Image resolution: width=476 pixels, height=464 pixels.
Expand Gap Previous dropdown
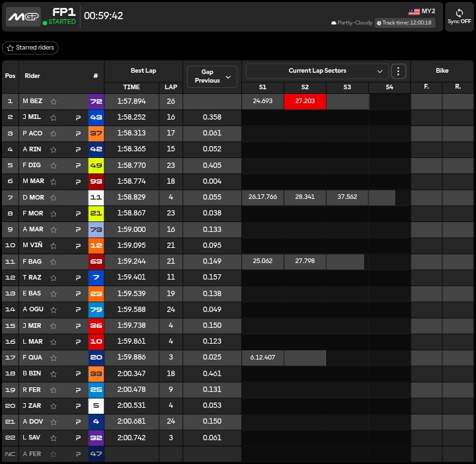(212, 76)
